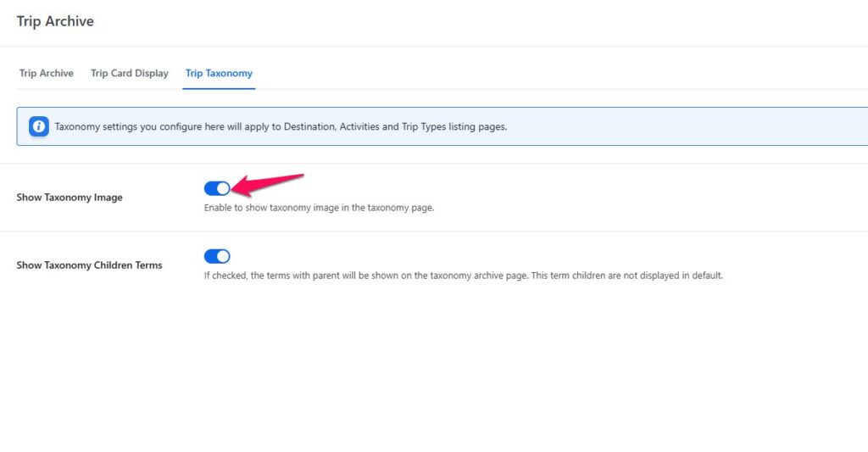Click the blue info icon in the notice
The width and height of the screenshot is (868, 452).
tap(39, 127)
